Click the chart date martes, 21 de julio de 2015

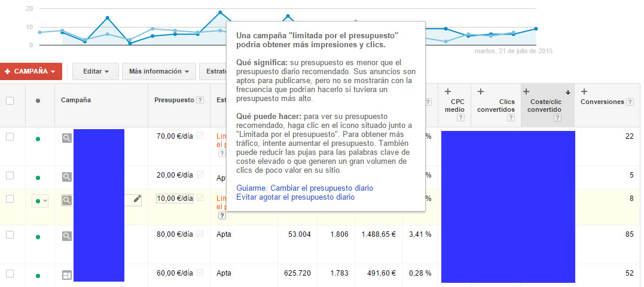[x=514, y=51]
